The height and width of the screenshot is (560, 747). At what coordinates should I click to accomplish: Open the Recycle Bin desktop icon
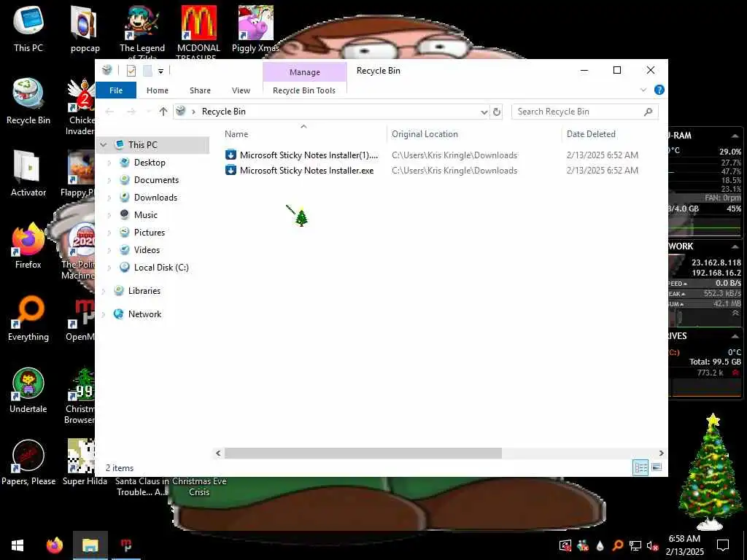[28, 101]
